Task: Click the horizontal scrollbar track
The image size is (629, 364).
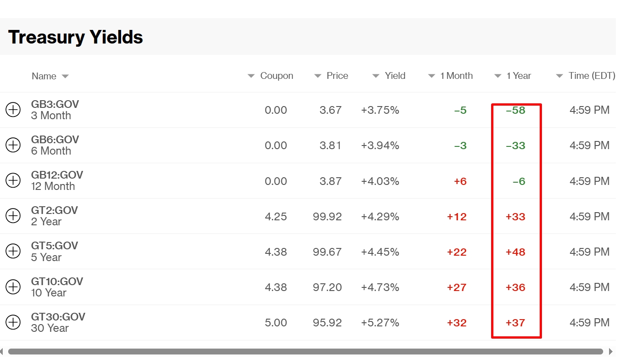Action: [306, 351]
